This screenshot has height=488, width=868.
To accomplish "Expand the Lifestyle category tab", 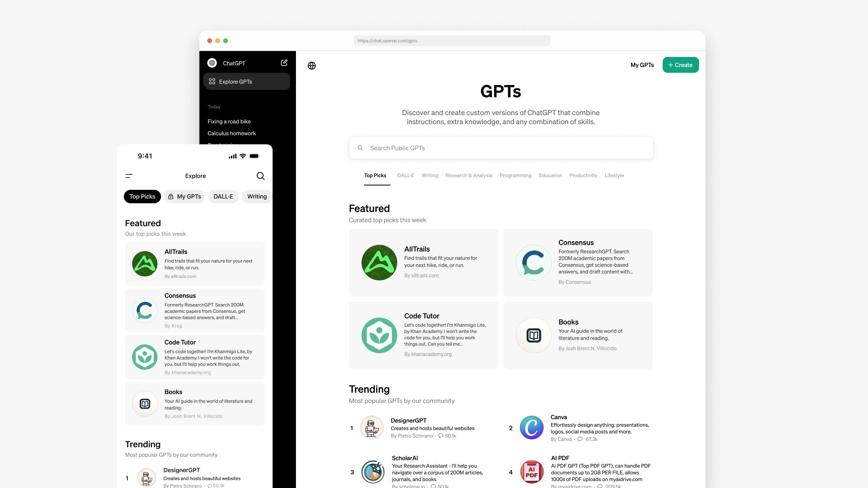I will point(614,175).
